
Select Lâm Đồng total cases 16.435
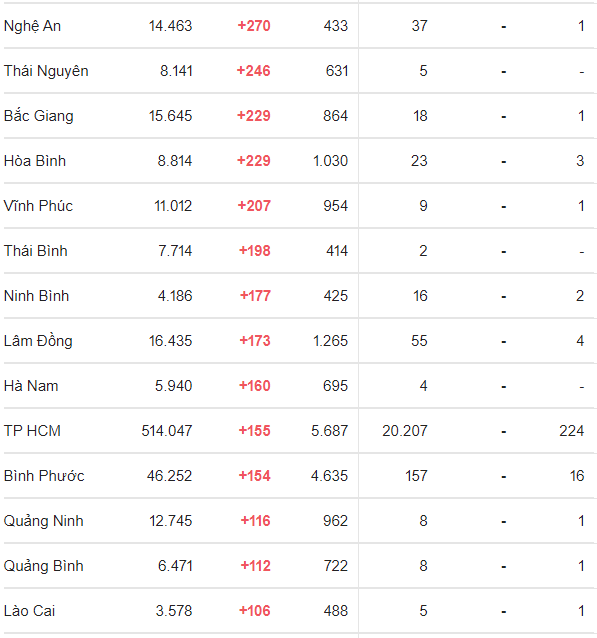click(170, 341)
